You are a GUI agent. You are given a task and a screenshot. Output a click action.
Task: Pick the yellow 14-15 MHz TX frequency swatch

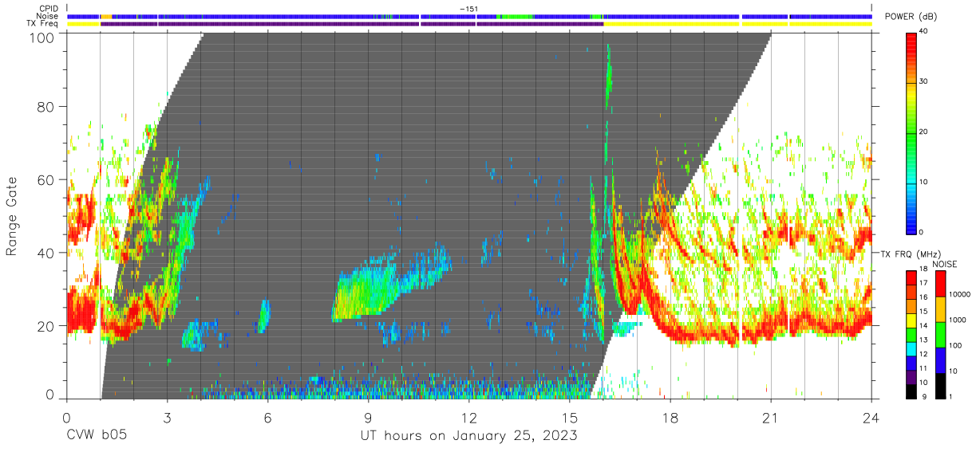point(911,320)
